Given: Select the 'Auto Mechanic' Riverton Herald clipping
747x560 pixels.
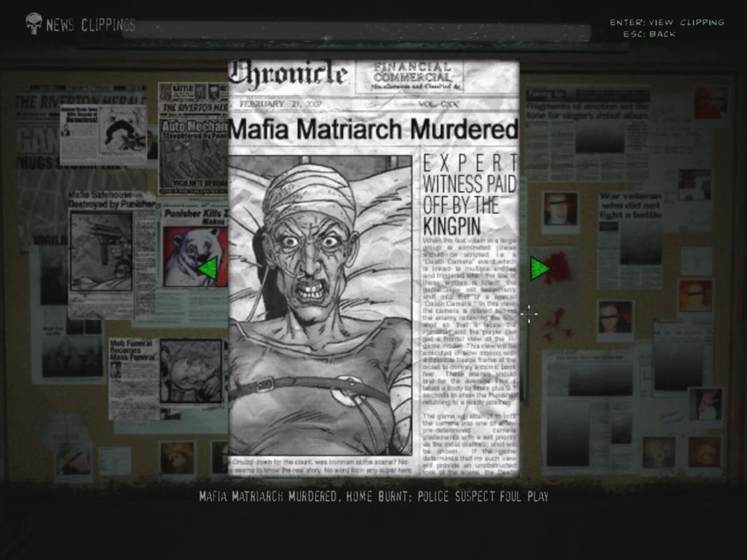Looking at the screenshot, I should (x=193, y=138).
